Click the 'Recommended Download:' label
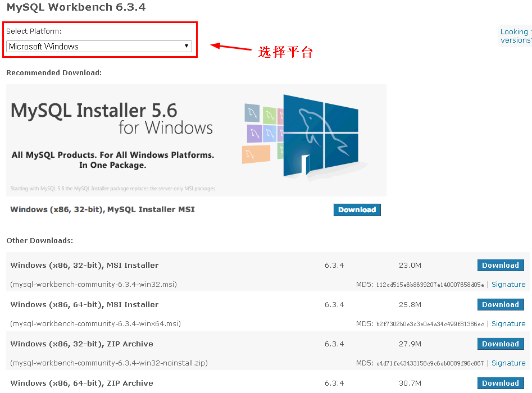 (x=54, y=72)
